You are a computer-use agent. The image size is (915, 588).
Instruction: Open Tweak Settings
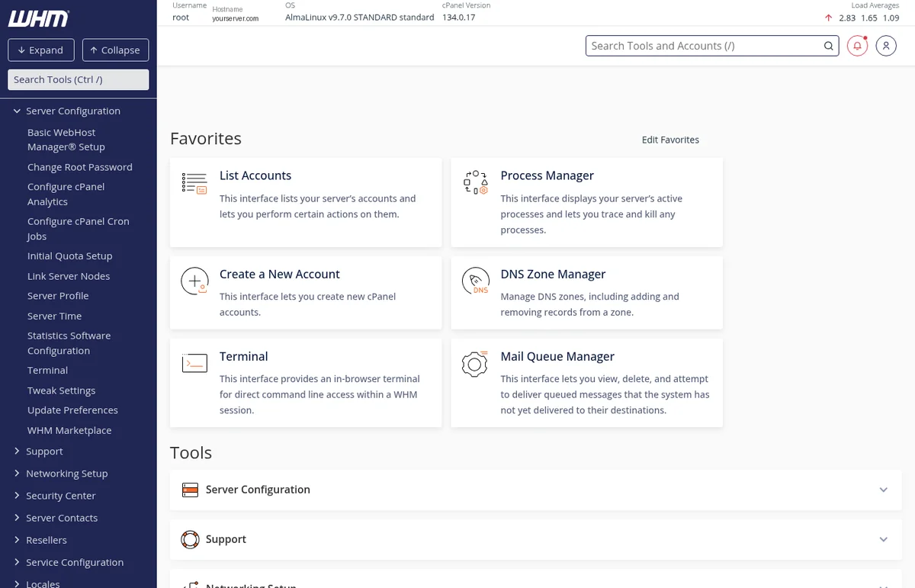point(61,390)
